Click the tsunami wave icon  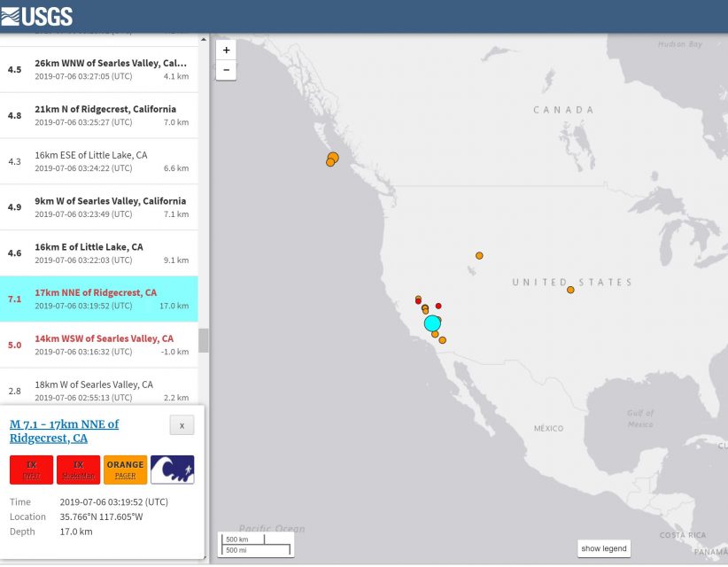pyautogui.click(x=172, y=470)
